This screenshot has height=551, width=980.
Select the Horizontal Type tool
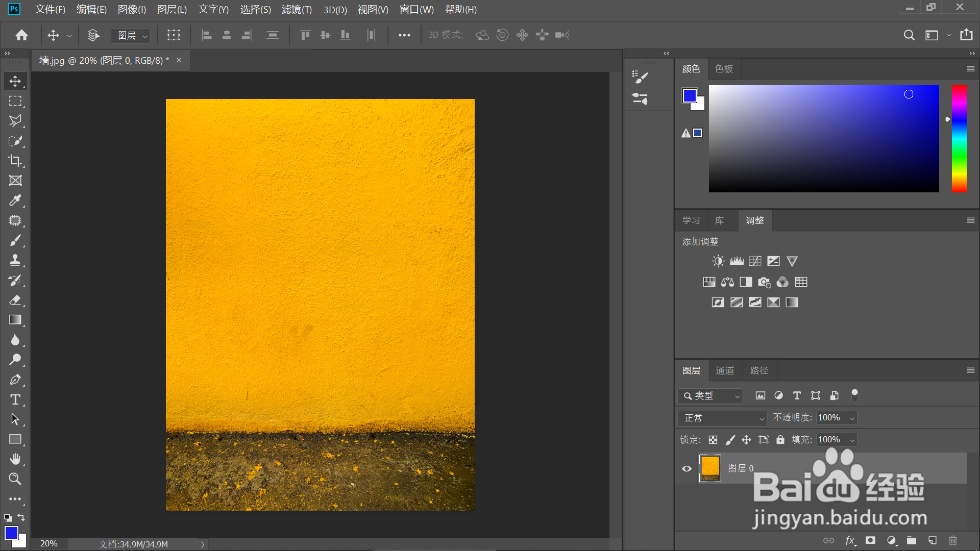coord(15,399)
